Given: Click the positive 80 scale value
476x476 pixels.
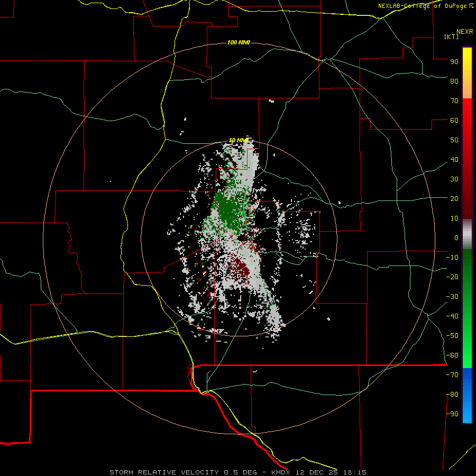Looking at the screenshot, I should click(x=454, y=81).
